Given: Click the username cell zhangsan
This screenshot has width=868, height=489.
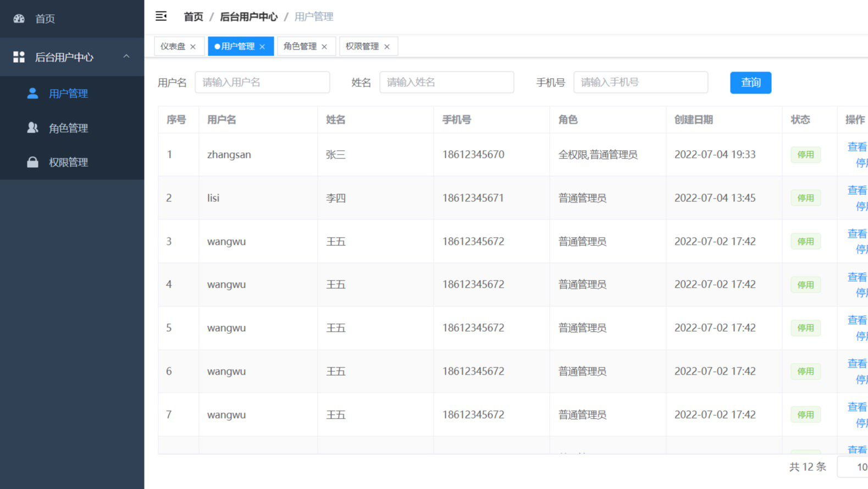Looking at the screenshot, I should pos(229,155).
